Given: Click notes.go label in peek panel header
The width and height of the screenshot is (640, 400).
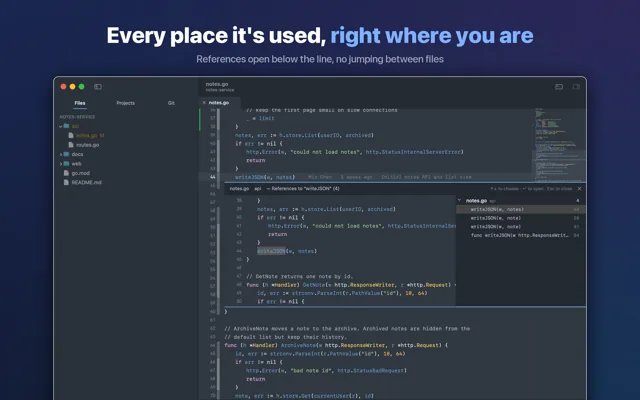Looking at the screenshot, I should coord(239,189).
